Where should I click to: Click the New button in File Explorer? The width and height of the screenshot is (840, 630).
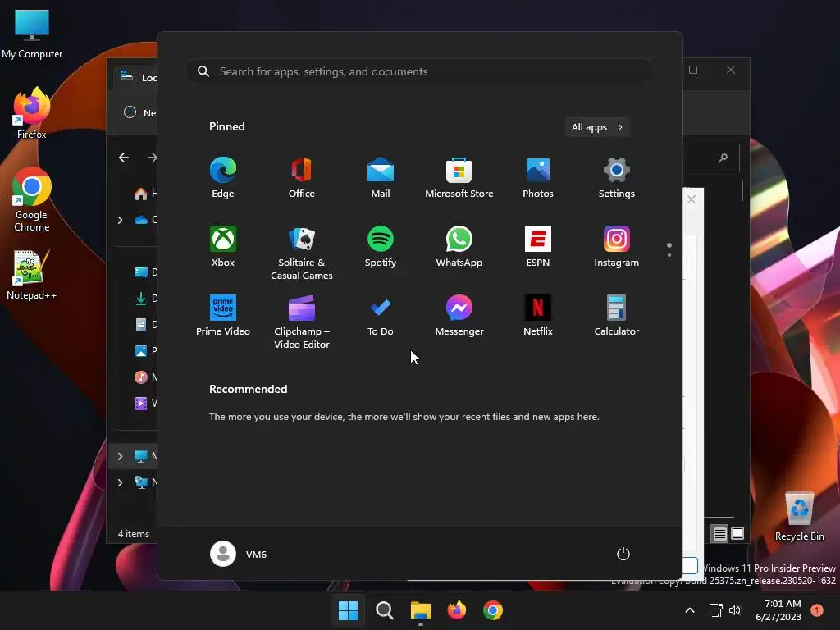140,112
